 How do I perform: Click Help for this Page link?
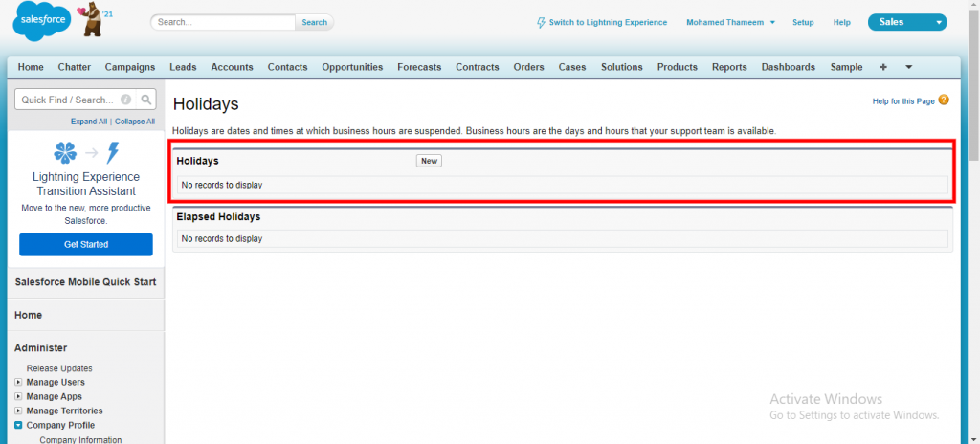click(x=903, y=101)
